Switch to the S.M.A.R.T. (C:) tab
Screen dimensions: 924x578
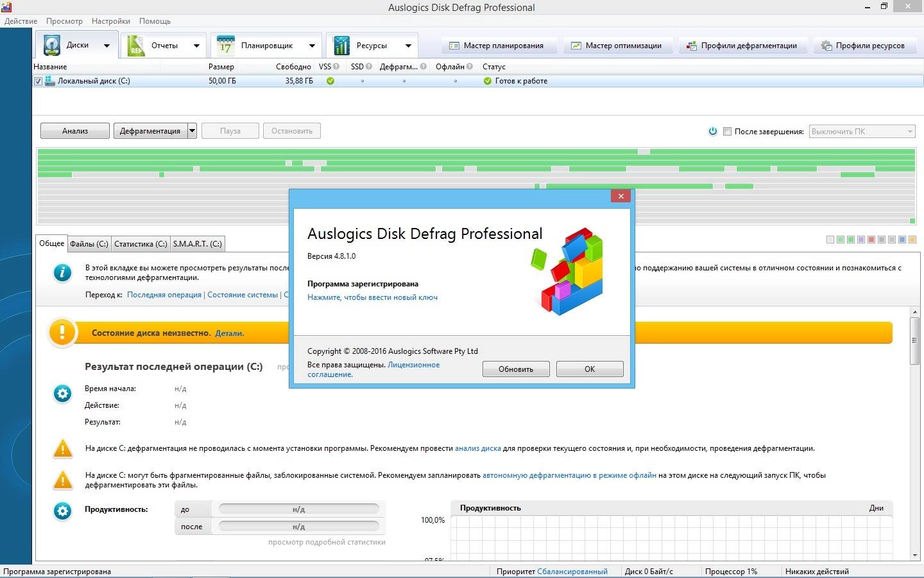(x=198, y=244)
